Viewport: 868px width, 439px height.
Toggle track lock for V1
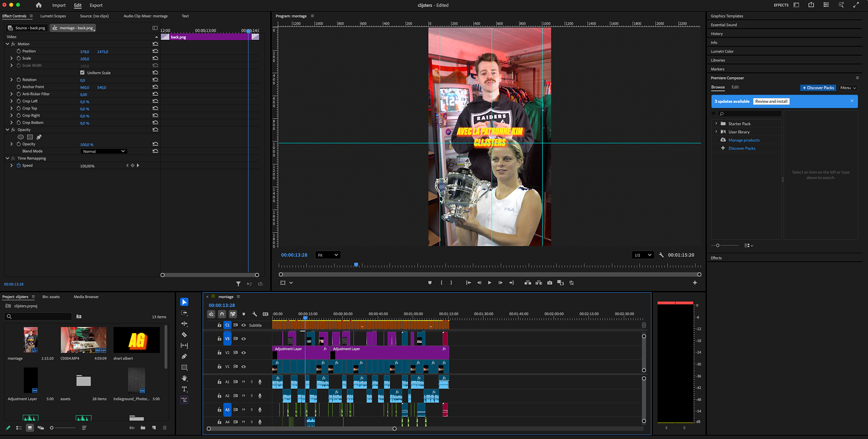(219, 367)
